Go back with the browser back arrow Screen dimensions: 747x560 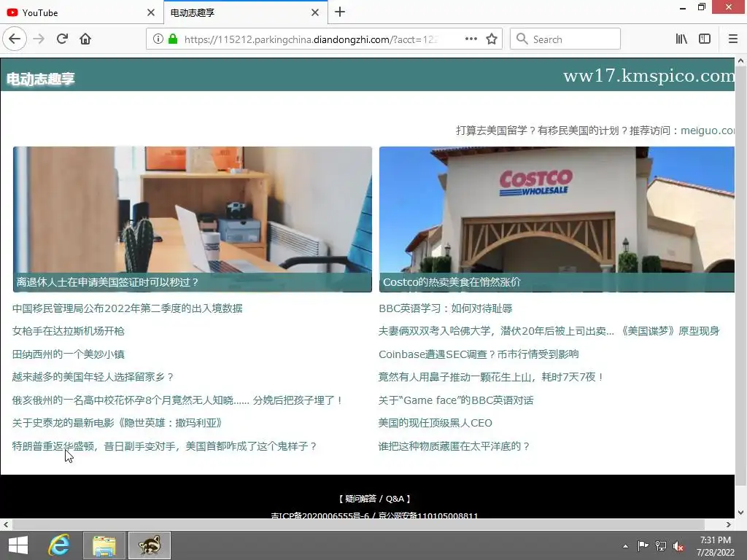(x=15, y=39)
